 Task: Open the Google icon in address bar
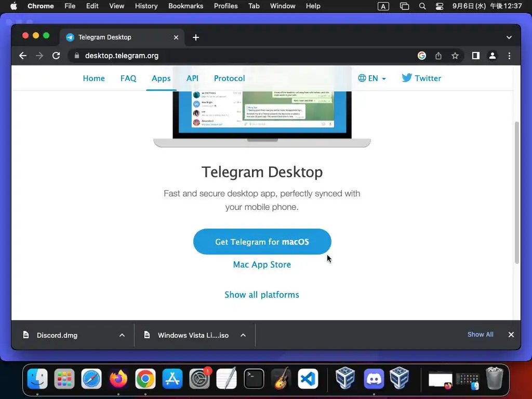[422, 56]
